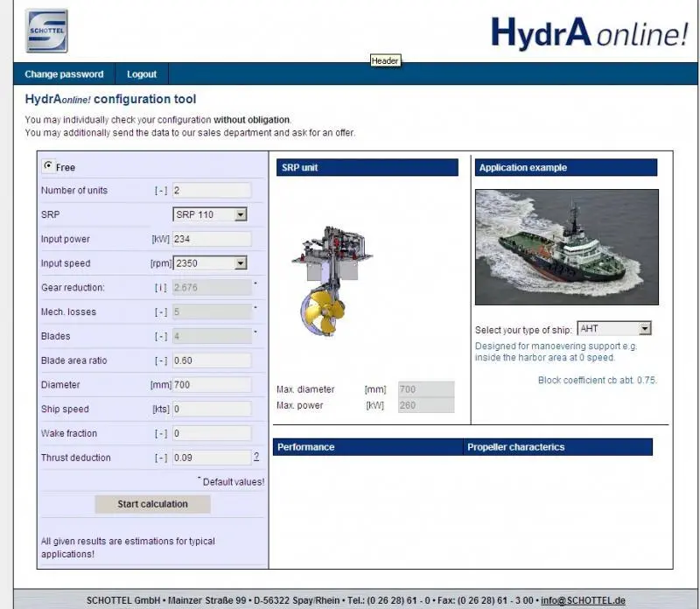
Task: Click the Ship speed input field
Action: pyautogui.click(x=212, y=409)
